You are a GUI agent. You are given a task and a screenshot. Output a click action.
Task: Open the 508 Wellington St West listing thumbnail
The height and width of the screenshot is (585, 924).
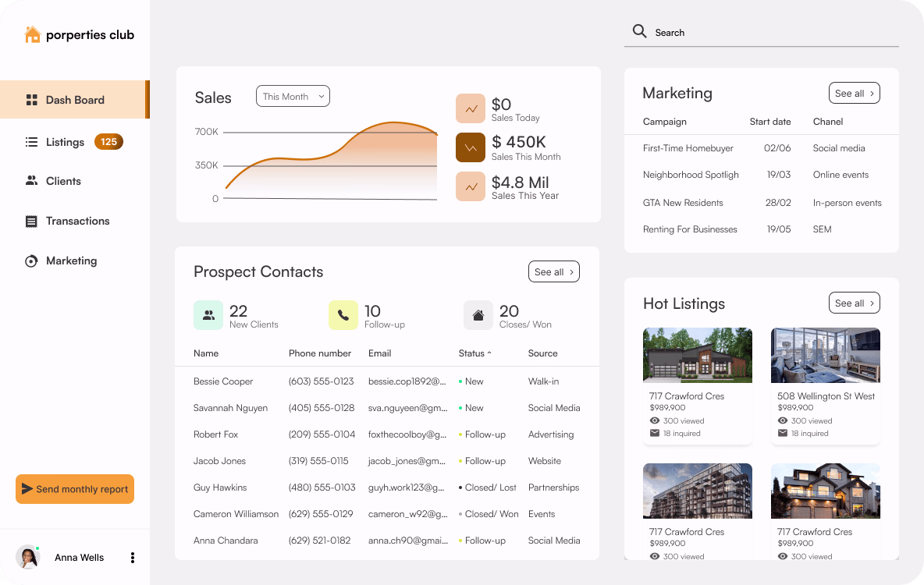(x=825, y=355)
